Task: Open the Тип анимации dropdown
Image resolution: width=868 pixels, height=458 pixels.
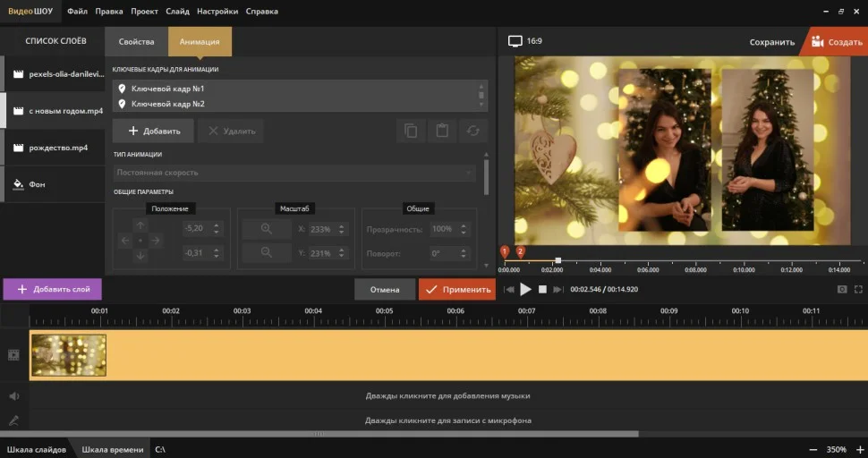Action: (x=294, y=172)
